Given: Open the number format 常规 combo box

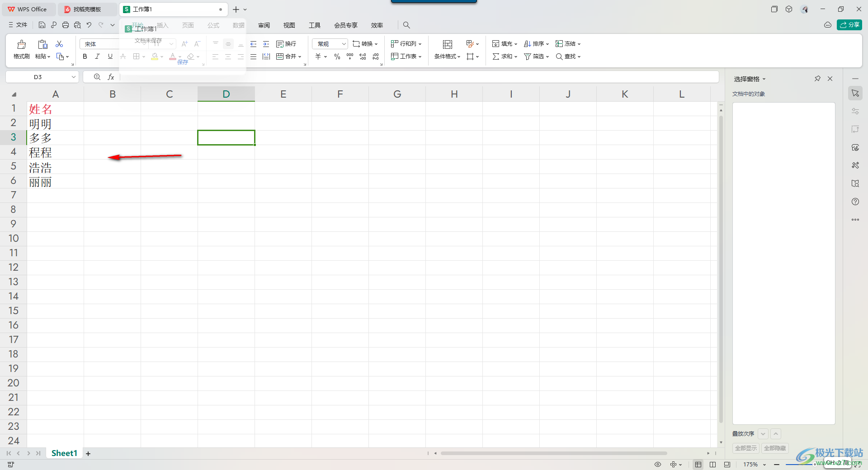Looking at the screenshot, I should (330, 44).
